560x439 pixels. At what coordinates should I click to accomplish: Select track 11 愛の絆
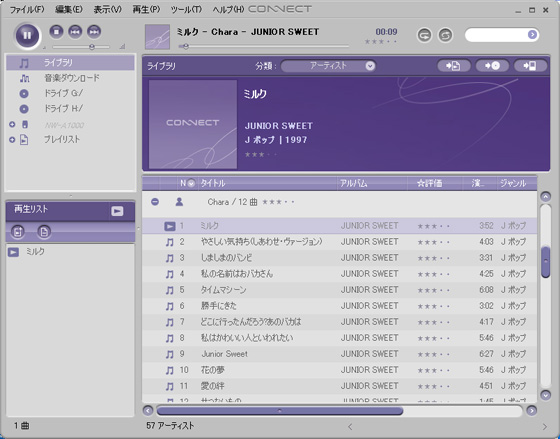pyautogui.click(x=339, y=386)
